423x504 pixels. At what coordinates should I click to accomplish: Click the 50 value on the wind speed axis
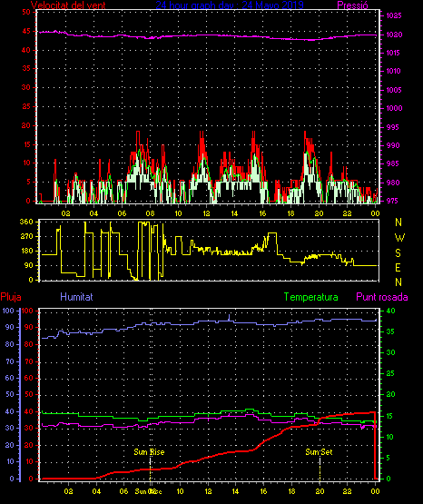[26, 12]
